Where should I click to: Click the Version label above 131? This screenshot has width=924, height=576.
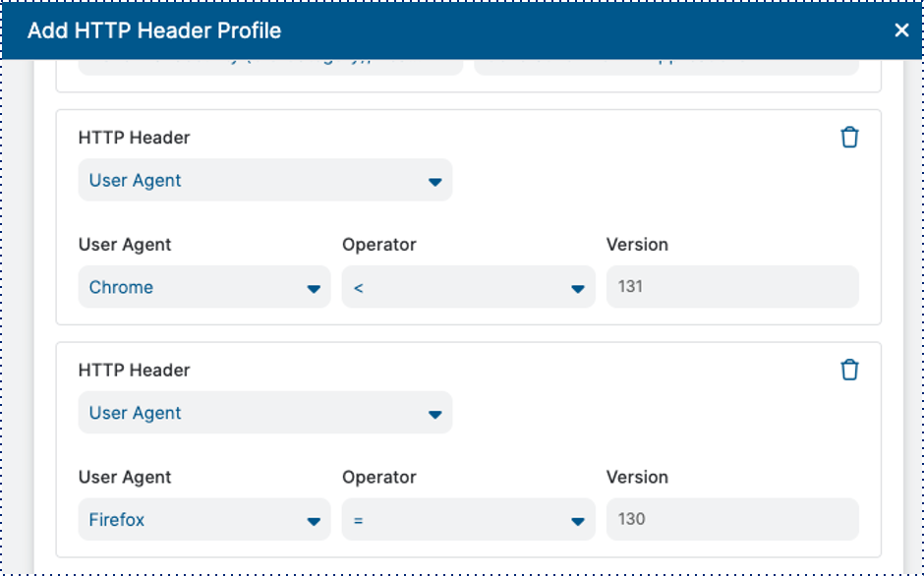(637, 245)
